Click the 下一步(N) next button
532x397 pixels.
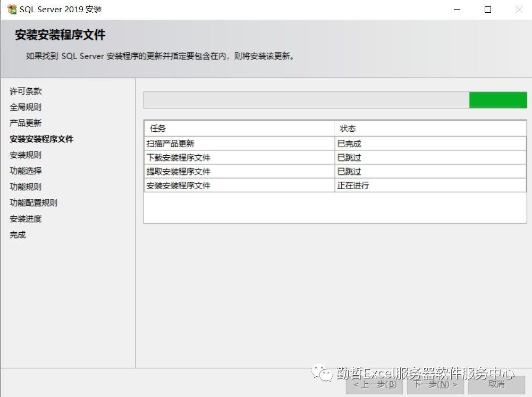(436, 385)
